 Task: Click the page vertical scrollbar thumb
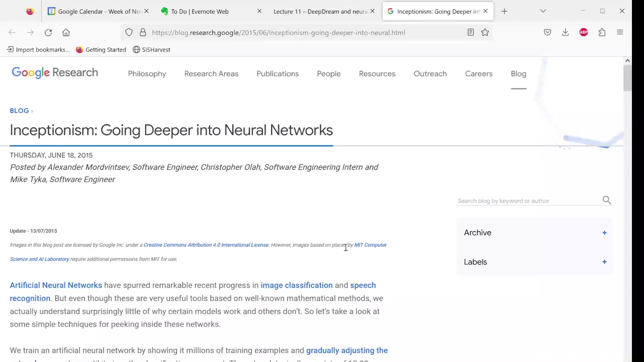click(627, 78)
